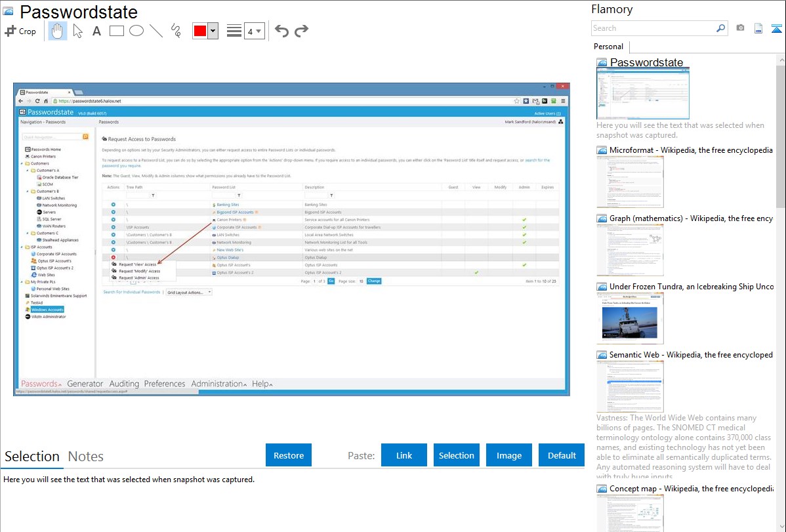Open the Under Frozen Tundra snapshot thumbnail
This screenshot has width=786, height=532.
630,318
